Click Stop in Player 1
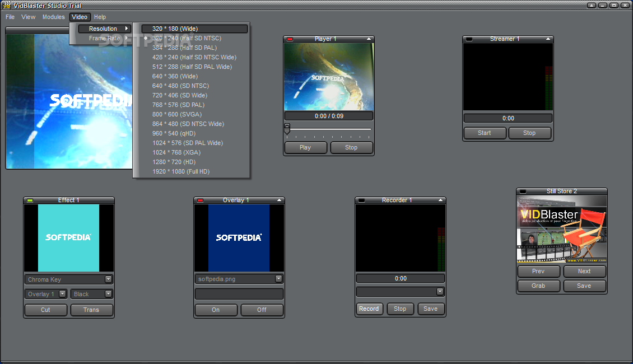633x364 pixels. click(351, 148)
